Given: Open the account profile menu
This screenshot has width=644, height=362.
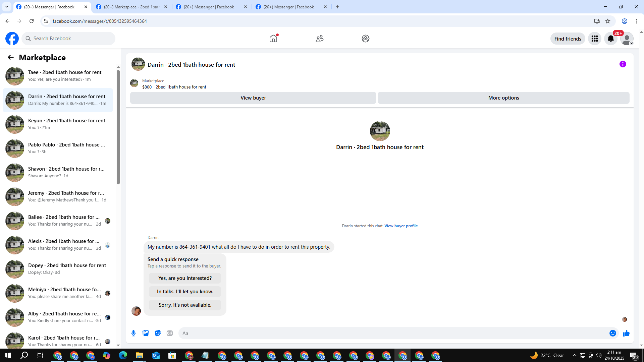Looking at the screenshot, I should 627,39.
